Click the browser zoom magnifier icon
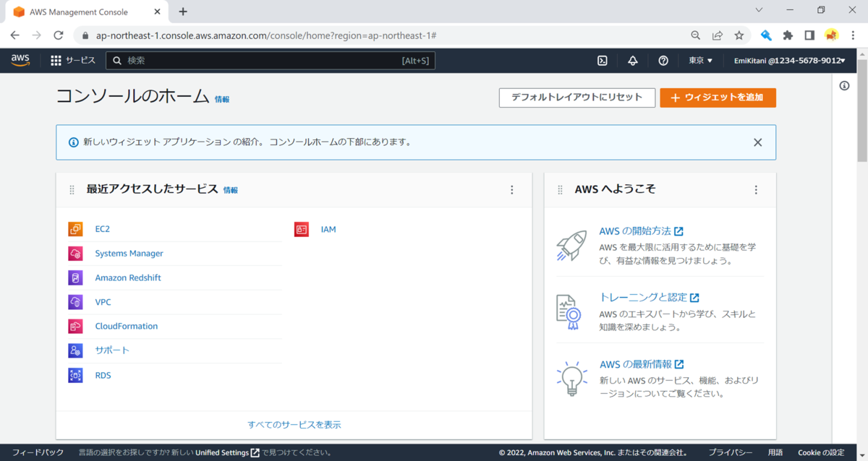Image resolution: width=868 pixels, height=461 pixels. (695, 35)
